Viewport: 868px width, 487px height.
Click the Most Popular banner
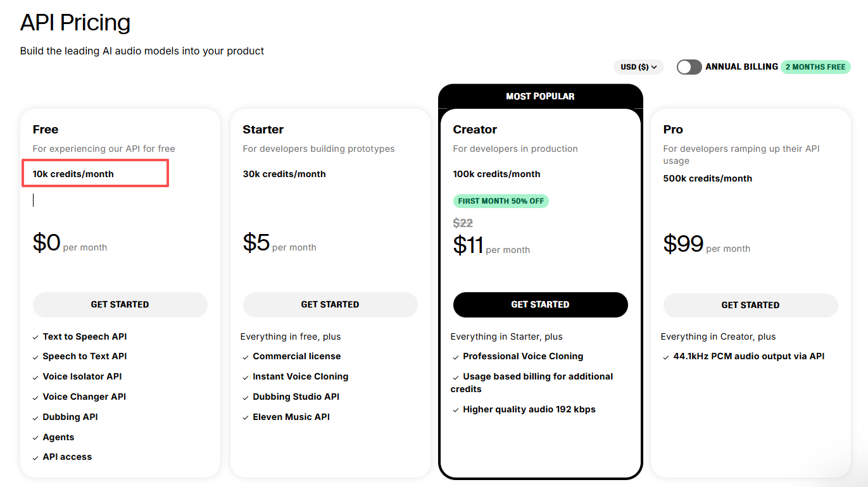click(540, 96)
